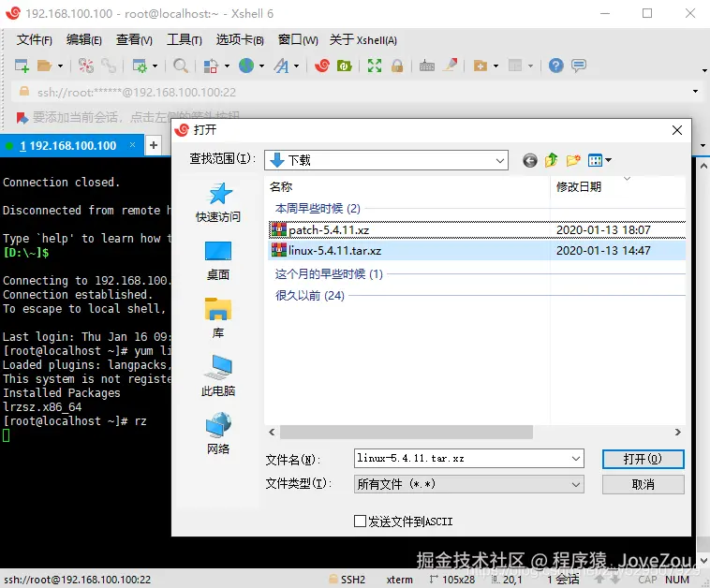This screenshot has height=588, width=710.
Task: Open the view menu icon in dialog
Action: [599, 160]
